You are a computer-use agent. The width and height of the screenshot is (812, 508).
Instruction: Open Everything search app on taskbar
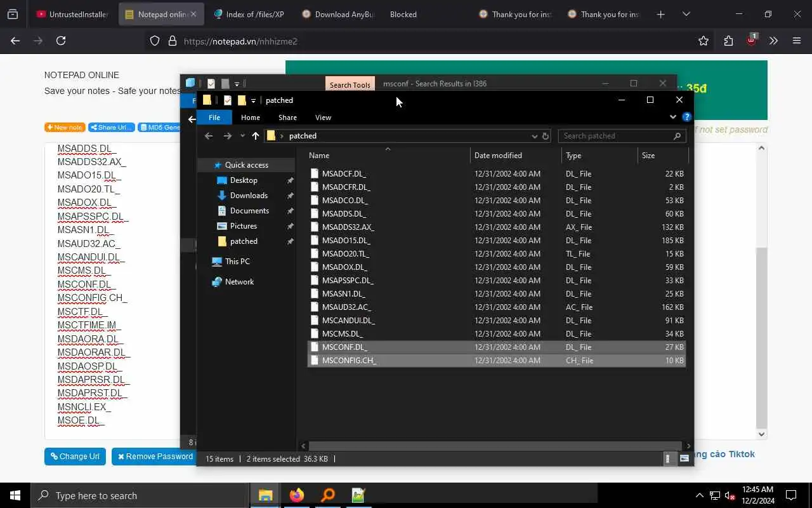pyautogui.click(x=328, y=495)
